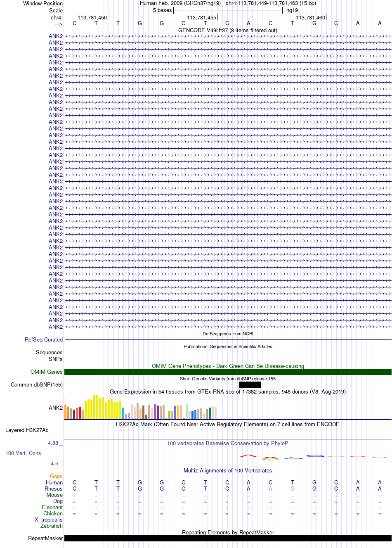
Task: Click the gray A base in Rhesus row
Action: point(271,489)
